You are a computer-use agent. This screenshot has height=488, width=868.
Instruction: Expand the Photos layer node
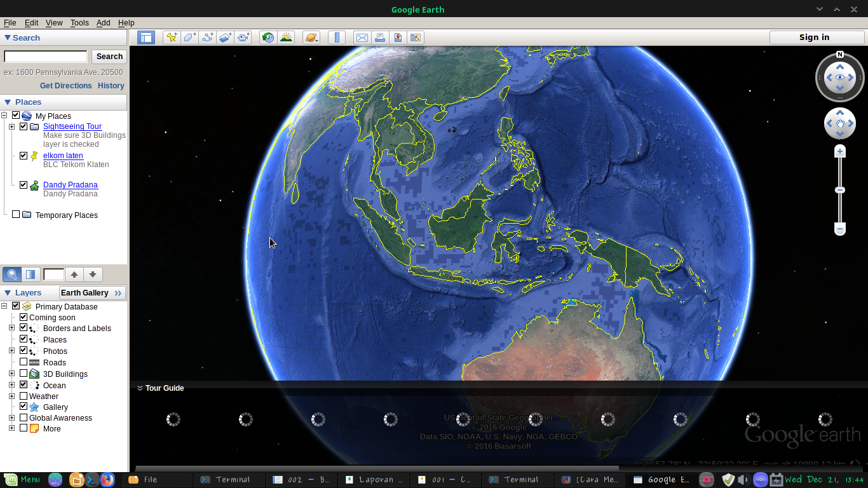[x=12, y=351]
